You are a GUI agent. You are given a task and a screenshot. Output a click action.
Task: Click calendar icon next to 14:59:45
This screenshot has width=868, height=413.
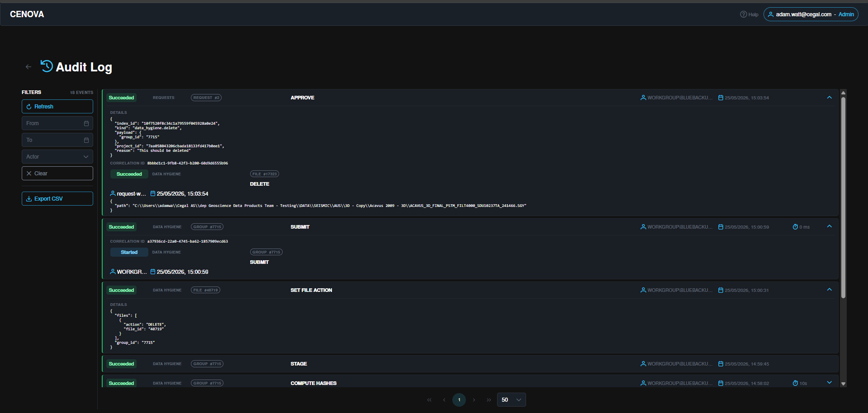pos(721,364)
